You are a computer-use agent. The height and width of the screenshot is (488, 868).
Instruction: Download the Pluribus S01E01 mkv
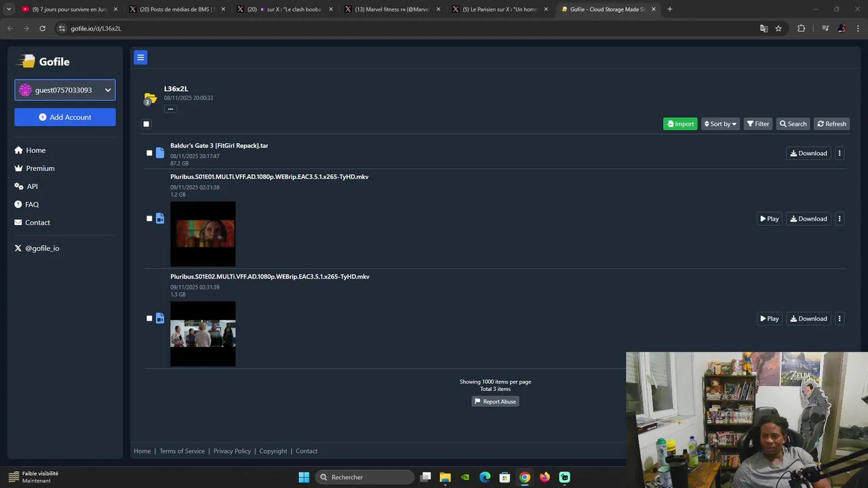tap(808, 219)
